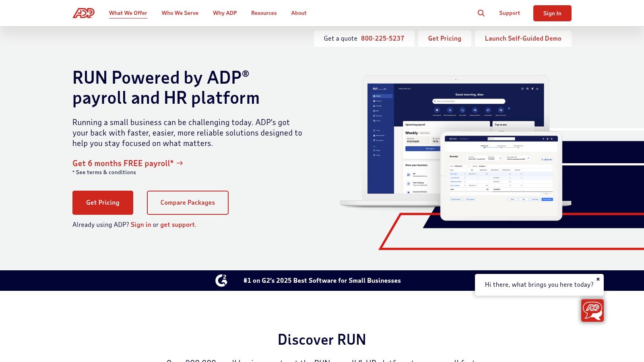
Task: Open the Who We Serve dropdown
Action: pyautogui.click(x=180, y=13)
